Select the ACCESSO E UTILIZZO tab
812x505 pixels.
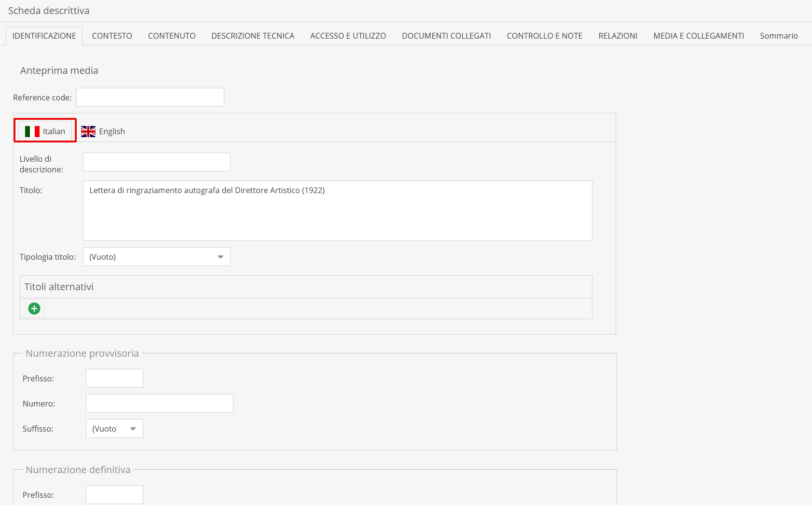(348, 36)
